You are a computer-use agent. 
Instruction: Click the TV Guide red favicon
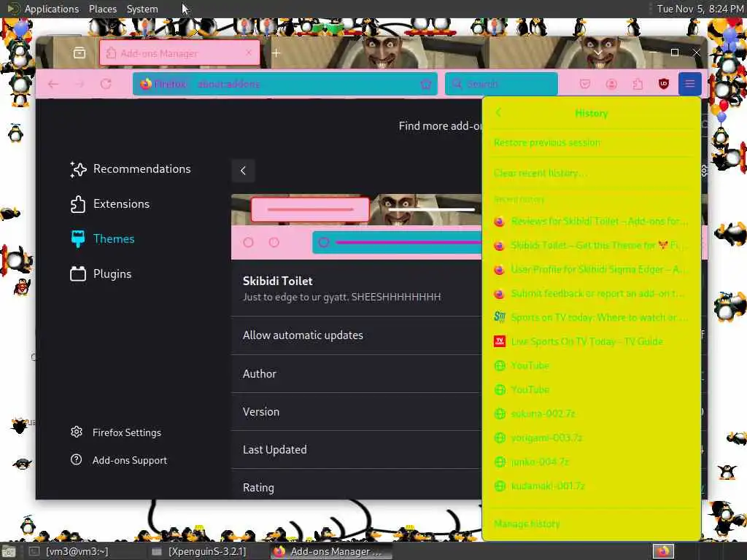tap(499, 341)
